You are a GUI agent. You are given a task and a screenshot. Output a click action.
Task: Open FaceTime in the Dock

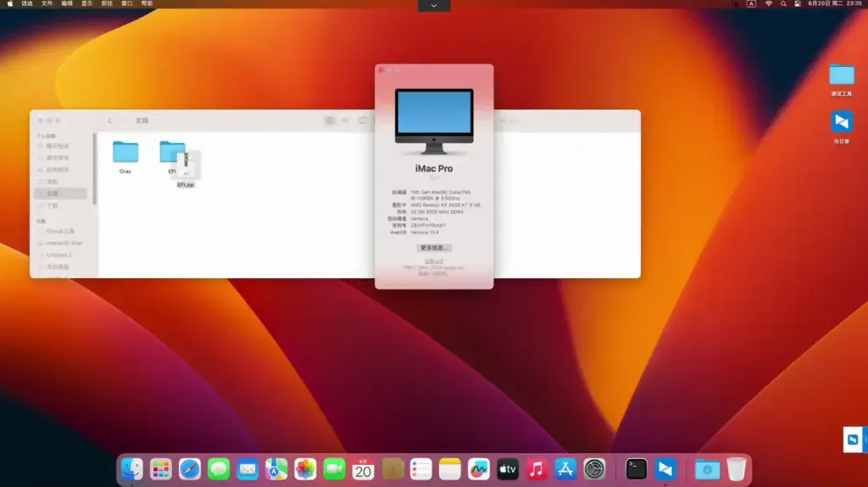tap(334, 469)
